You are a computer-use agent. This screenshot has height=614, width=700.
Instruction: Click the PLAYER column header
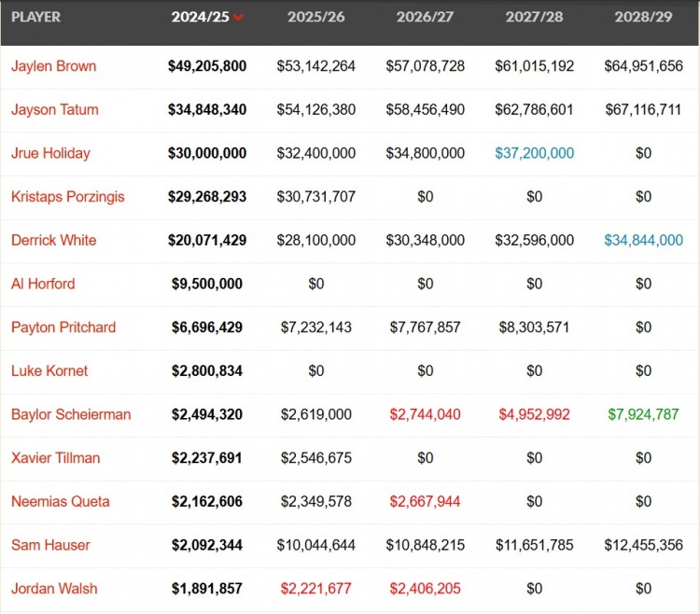[x=35, y=17]
